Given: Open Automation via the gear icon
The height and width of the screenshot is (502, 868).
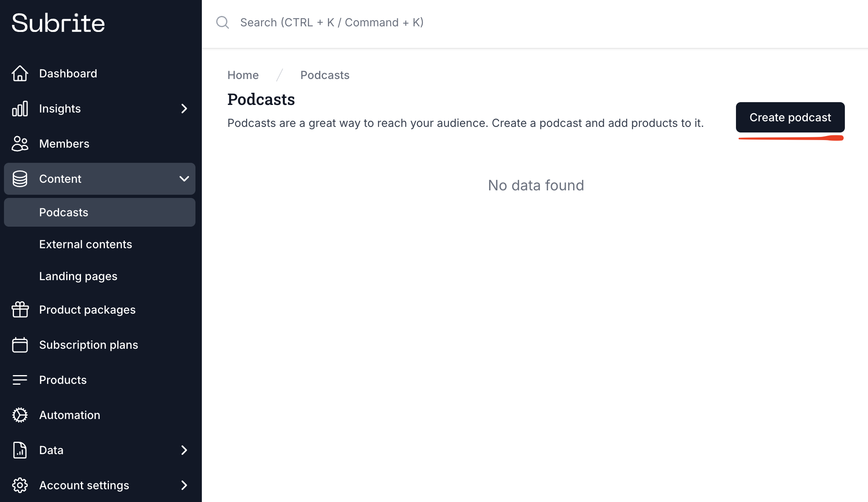Looking at the screenshot, I should tap(20, 415).
